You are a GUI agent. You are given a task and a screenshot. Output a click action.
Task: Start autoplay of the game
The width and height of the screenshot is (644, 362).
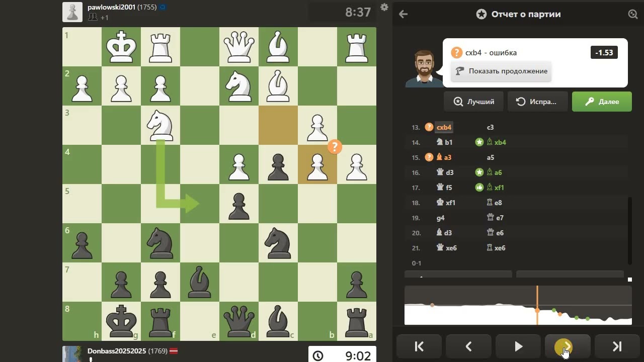click(x=518, y=346)
